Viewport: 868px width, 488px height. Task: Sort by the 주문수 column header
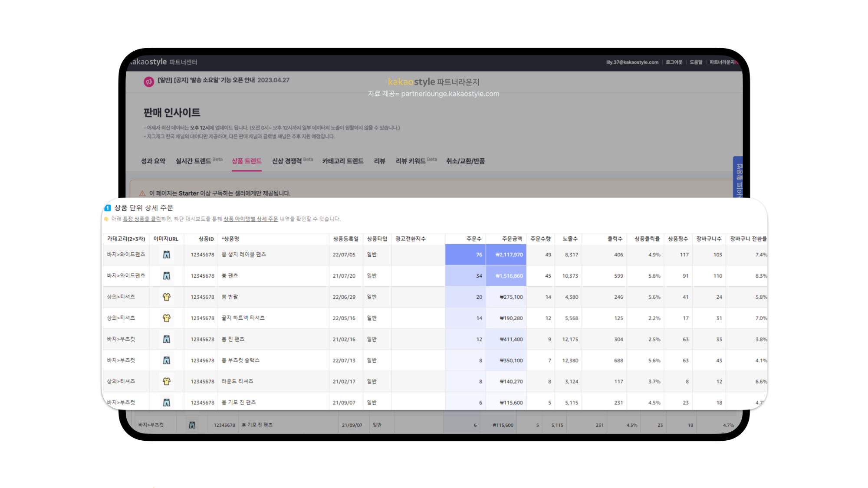(x=474, y=239)
